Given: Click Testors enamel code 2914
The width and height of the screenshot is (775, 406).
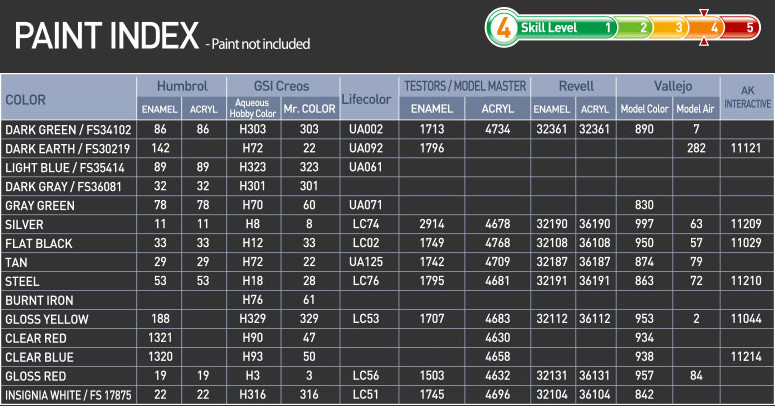Looking at the screenshot, I should 432,224.
